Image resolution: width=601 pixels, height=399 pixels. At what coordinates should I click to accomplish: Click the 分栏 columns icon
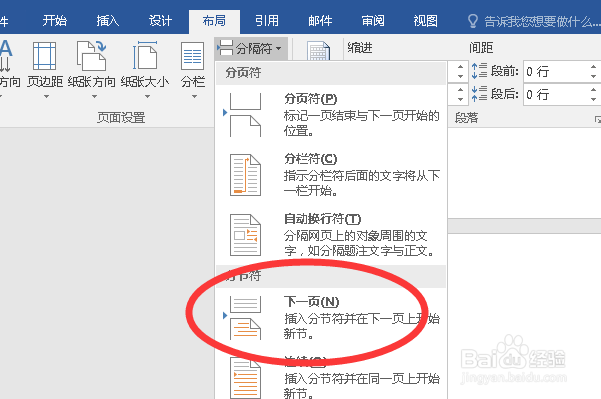click(x=192, y=56)
